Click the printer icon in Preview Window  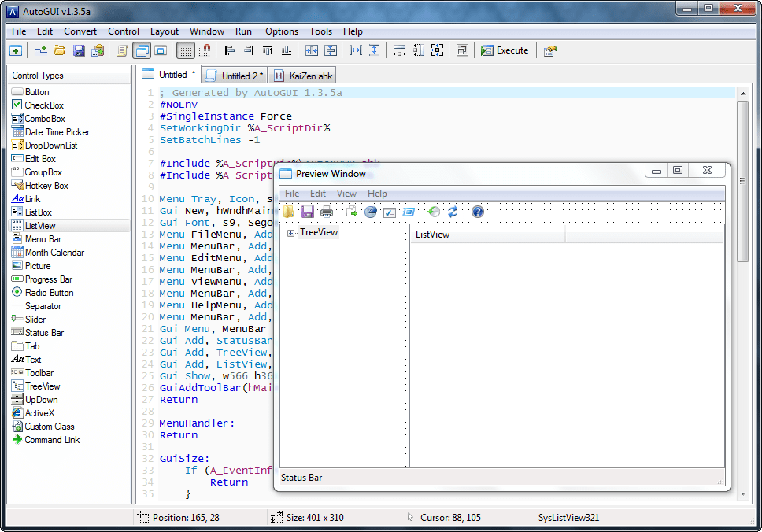coord(327,212)
